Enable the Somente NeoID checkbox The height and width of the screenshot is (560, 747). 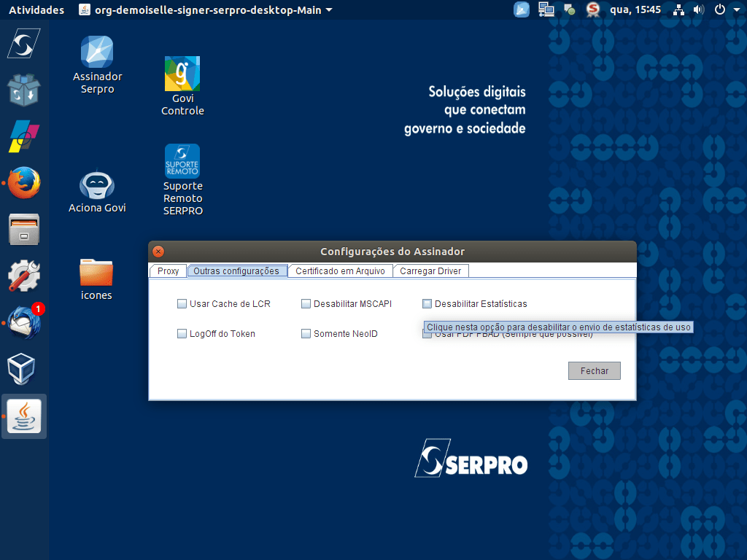[306, 334]
